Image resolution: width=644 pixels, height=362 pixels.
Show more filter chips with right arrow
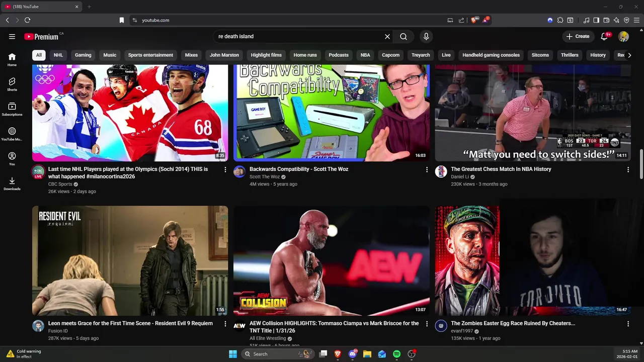click(629, 55)
